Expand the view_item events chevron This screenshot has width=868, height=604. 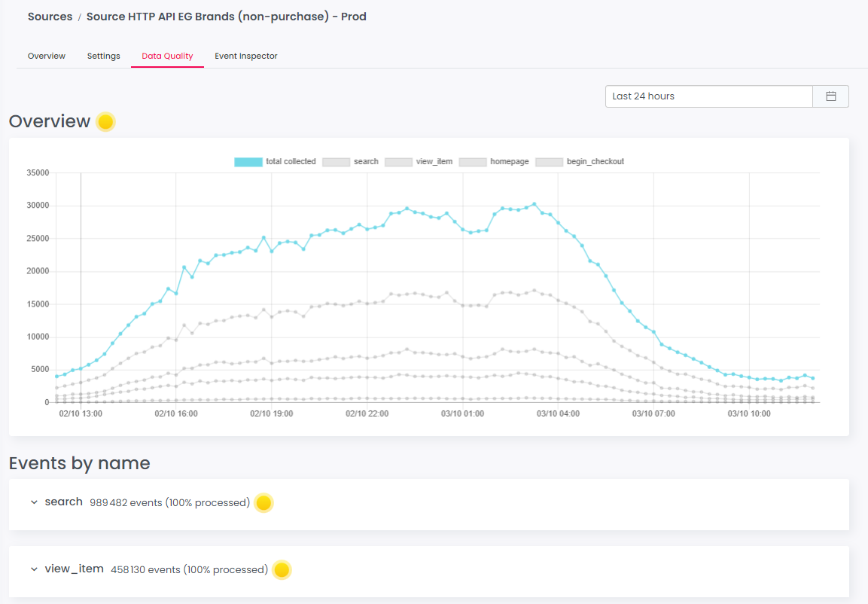(34, 569)
